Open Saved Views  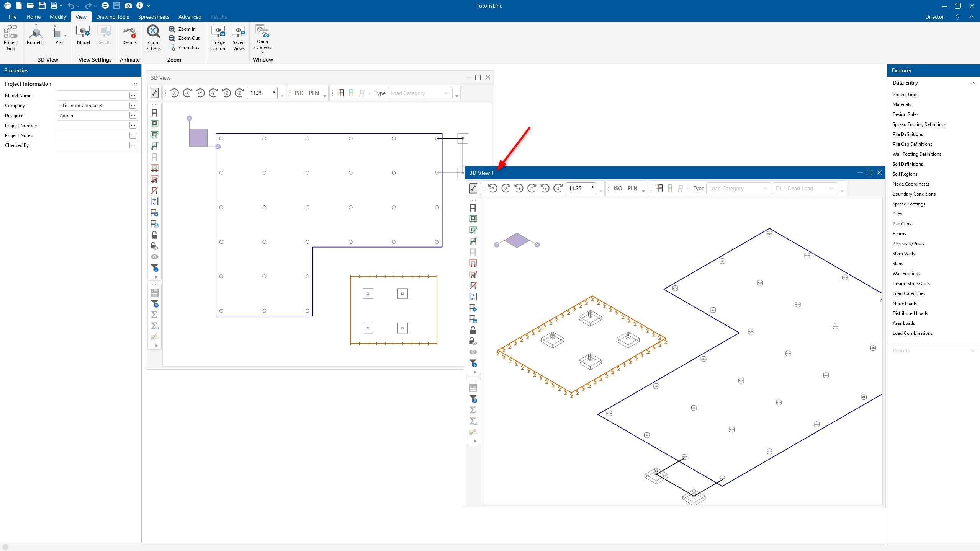[x=239, y=33]
